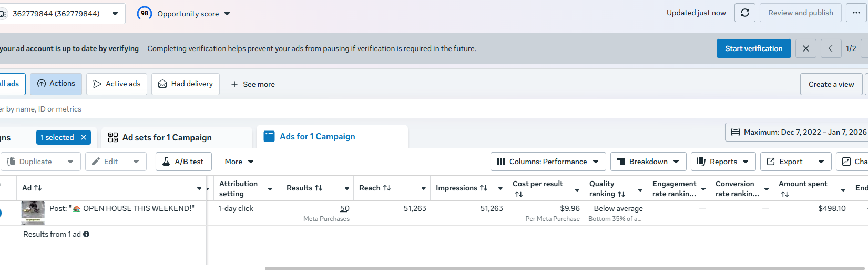868x272 pixels.
Task: Sort the Results column
Action: click(319, 188)
